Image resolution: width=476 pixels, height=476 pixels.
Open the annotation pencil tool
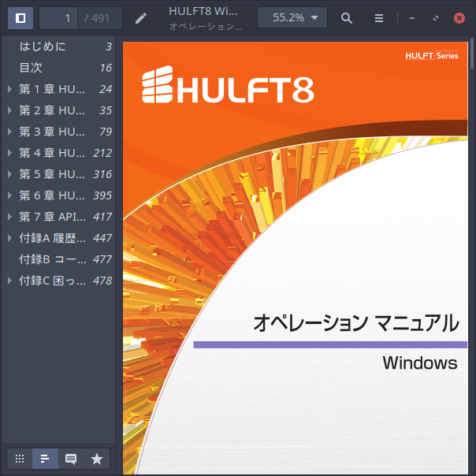point(141,18)
